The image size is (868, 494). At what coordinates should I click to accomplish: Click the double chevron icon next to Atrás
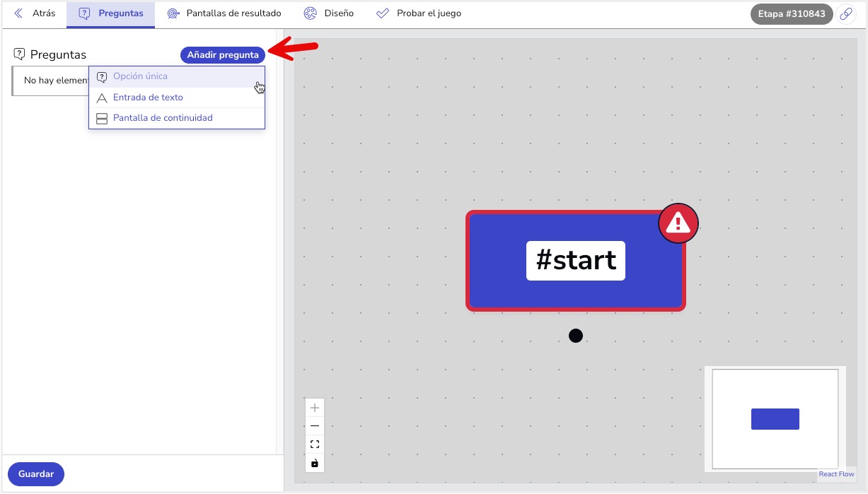(x=18, y=13)
